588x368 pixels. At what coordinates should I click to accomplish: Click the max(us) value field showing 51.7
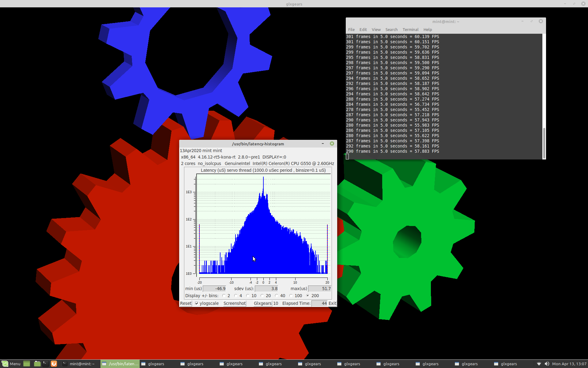320,289
